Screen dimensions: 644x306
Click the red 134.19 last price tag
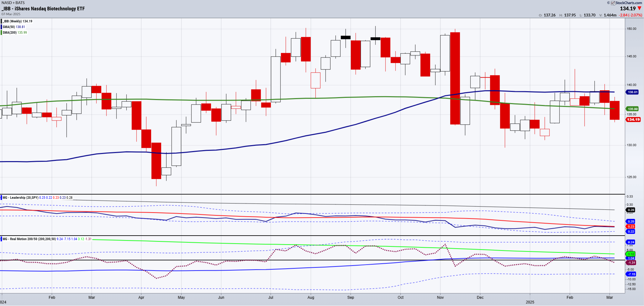click(633, 119)
